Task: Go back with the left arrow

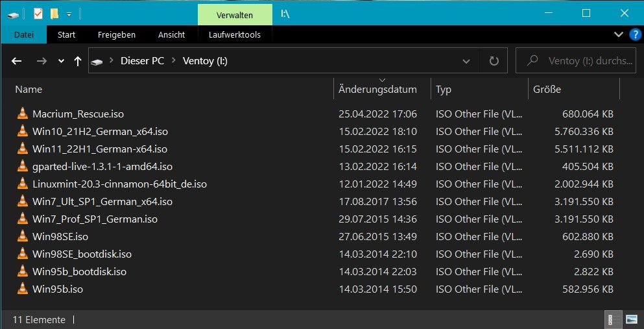Action: (x=17, y=61)
